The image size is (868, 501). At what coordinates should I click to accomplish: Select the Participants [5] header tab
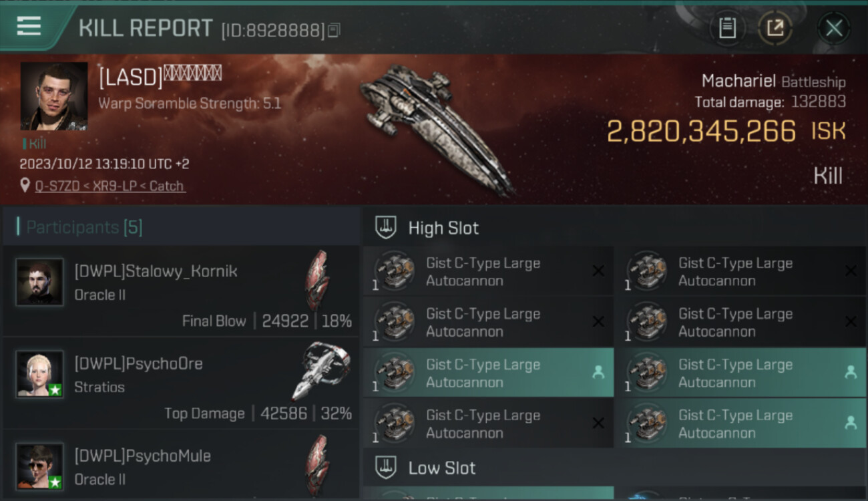pyautogui.click(x=84, y=227)
